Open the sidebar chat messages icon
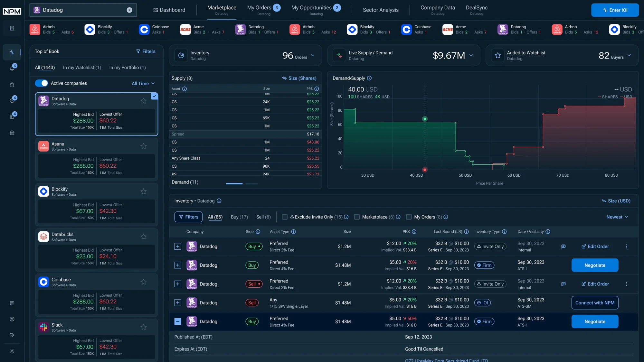The height and width of the screenshot is (362, 644). (12, 303)
